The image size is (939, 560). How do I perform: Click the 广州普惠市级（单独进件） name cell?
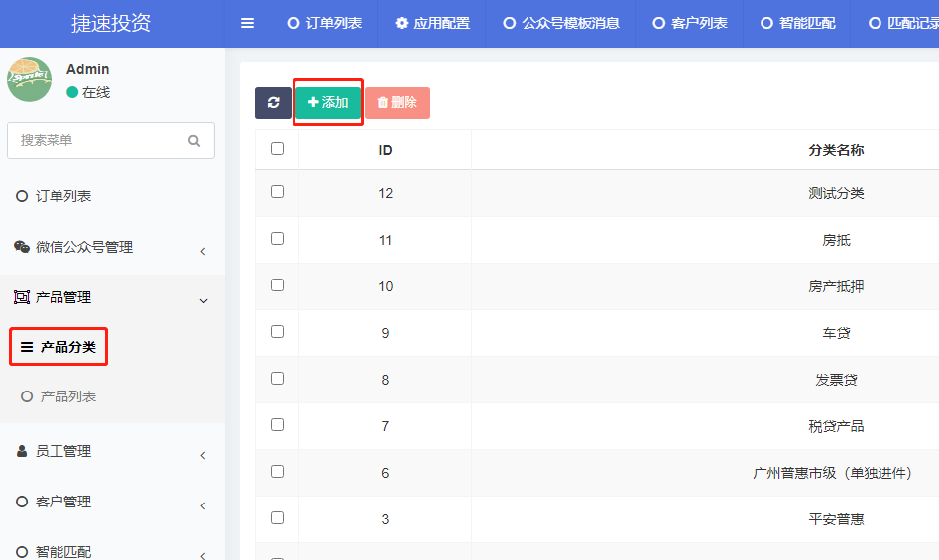[832, 473]
